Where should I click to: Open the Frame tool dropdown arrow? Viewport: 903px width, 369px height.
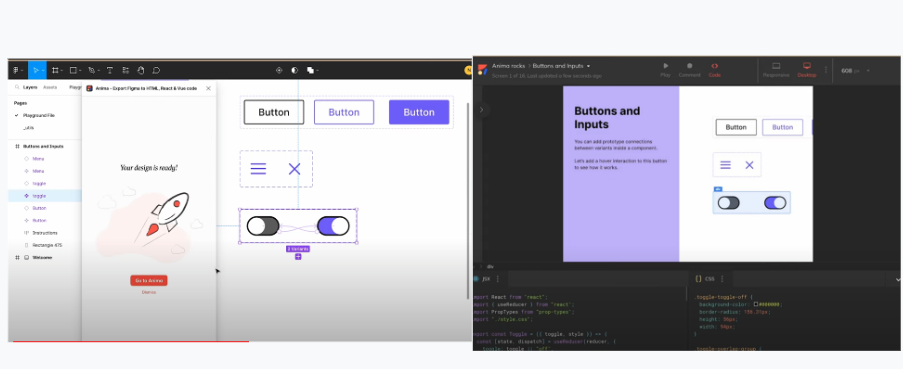tap(62, 71)
